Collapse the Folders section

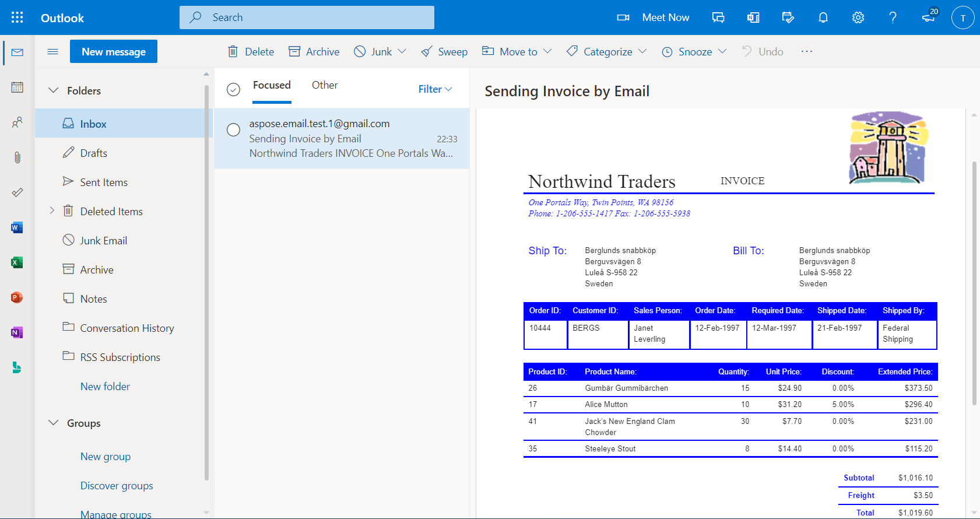[x=53, y=90]
